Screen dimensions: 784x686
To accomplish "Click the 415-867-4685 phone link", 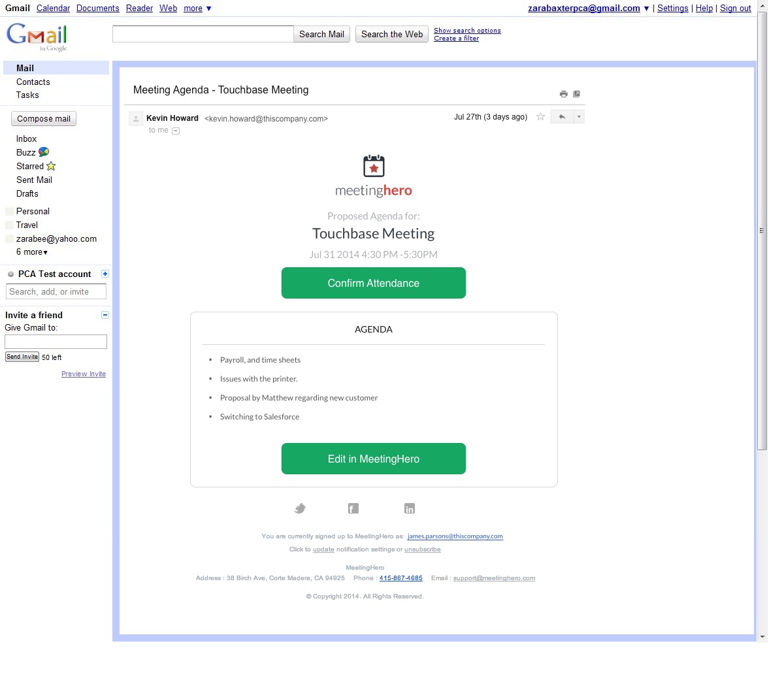I will (x=401, y=578).
